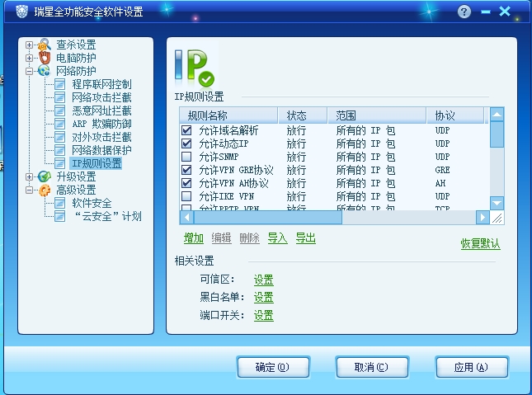Uncheck the 允许VPN AH协议 rule
This screenshot has width=532, height=395.
click(186, 183)
